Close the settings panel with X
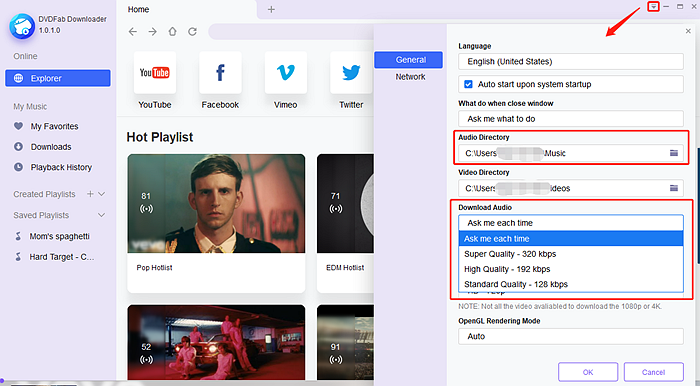Viewport: 700px width, 386px height. click(688, 31)
